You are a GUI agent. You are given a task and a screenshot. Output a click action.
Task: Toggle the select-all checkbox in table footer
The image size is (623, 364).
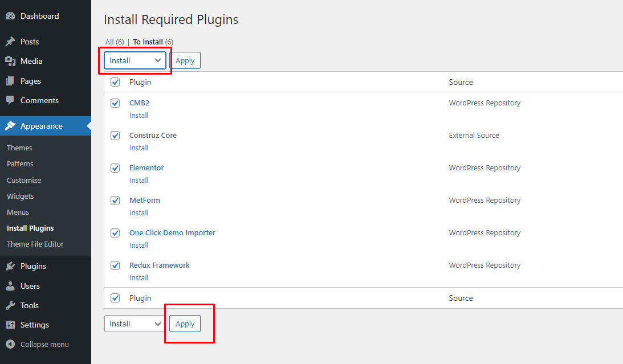115,298
